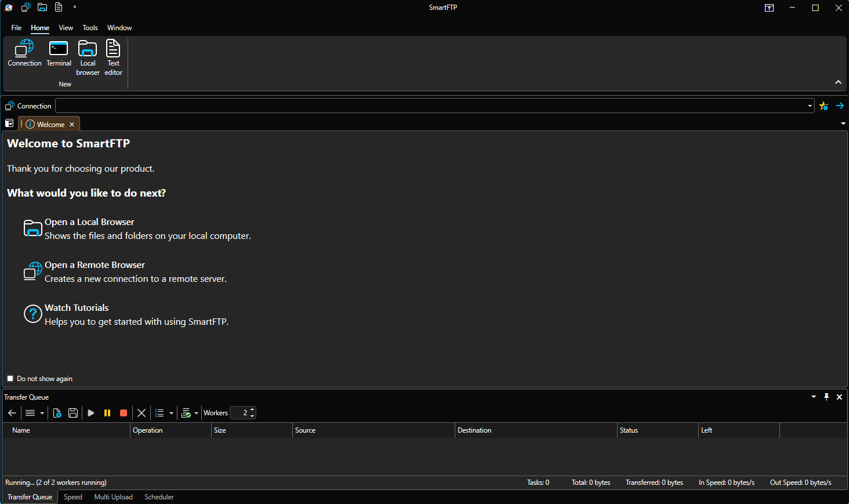The image size is (849, 504).
Task: Open the document tabs list dropdown arrow
Action: (x=843, y=124)
